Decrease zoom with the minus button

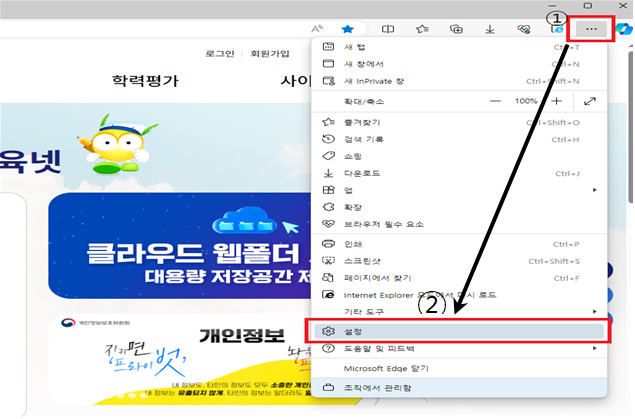495,101
